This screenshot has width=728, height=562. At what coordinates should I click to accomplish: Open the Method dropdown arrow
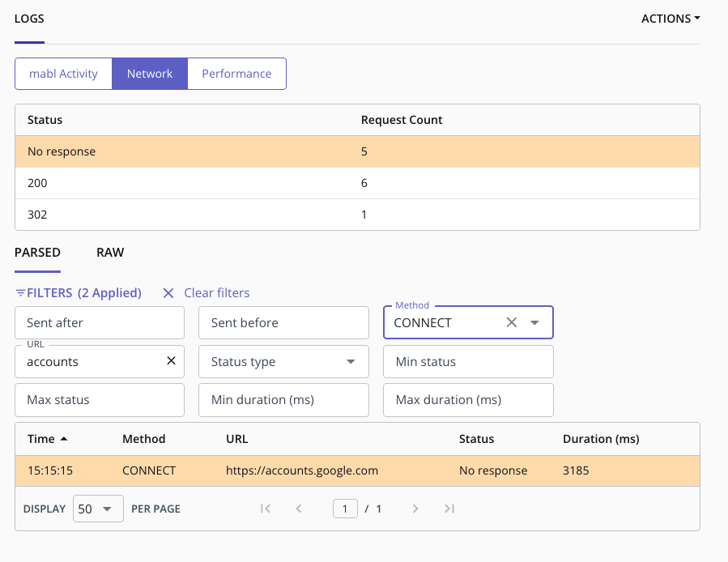point(534,322)
